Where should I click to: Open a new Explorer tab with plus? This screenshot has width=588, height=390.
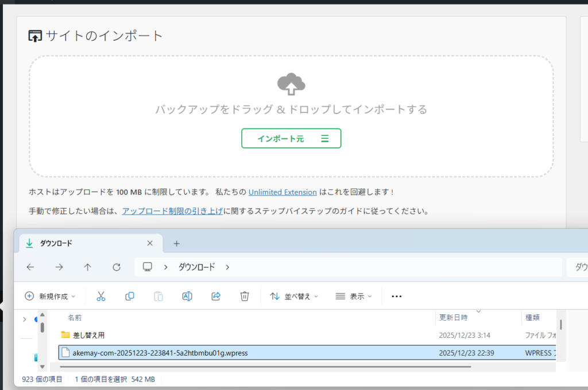[x=176, y=243]
